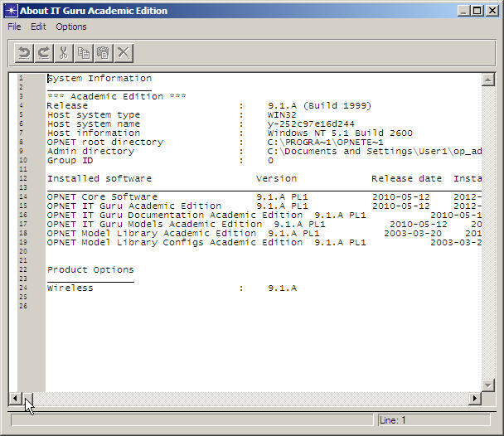
Task: Minimize the About IT Guru window
Action: coord(463,11)
